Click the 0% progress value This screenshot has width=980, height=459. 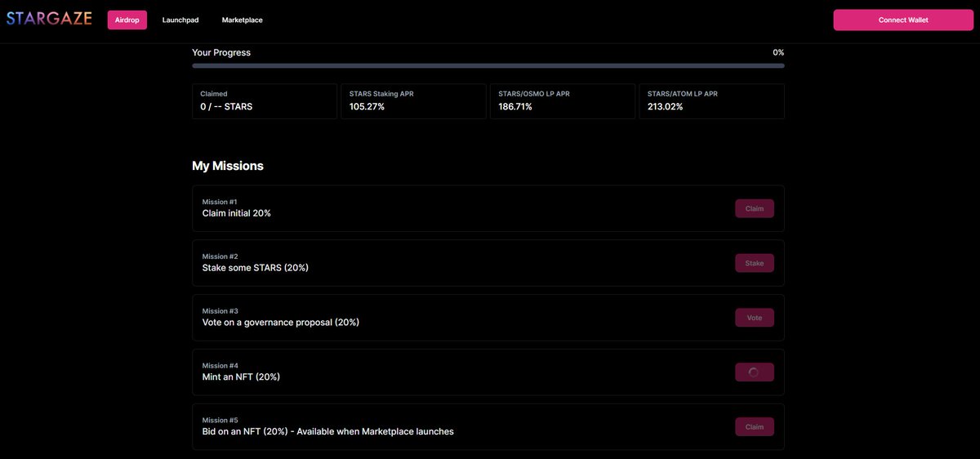(778, 52)
